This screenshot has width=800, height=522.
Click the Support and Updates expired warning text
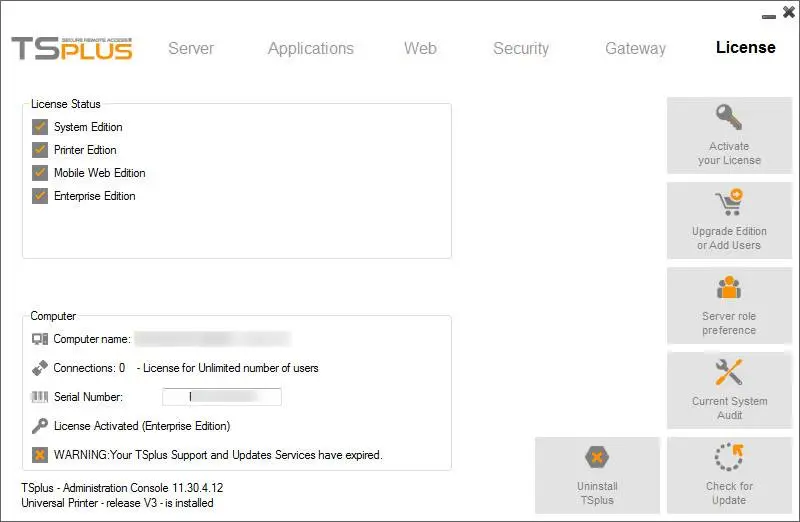(218, 455)
